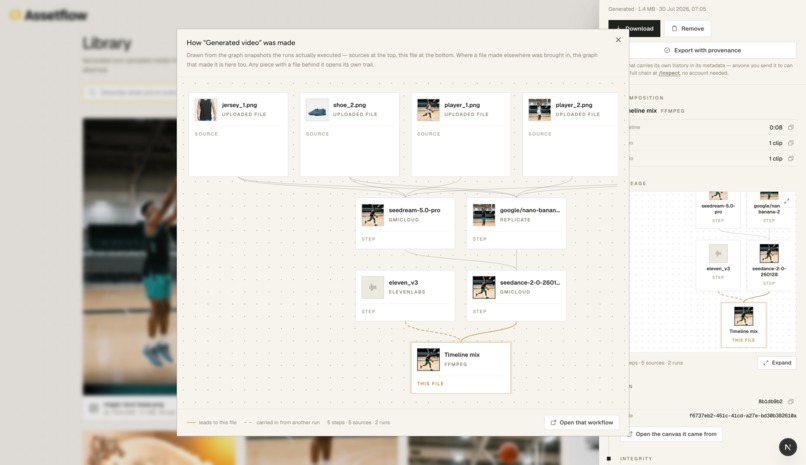Viewport: 806px width, 465px height.
Task: Open the basketball dunk video thumbnail in Library
Action: click(130, 256)
